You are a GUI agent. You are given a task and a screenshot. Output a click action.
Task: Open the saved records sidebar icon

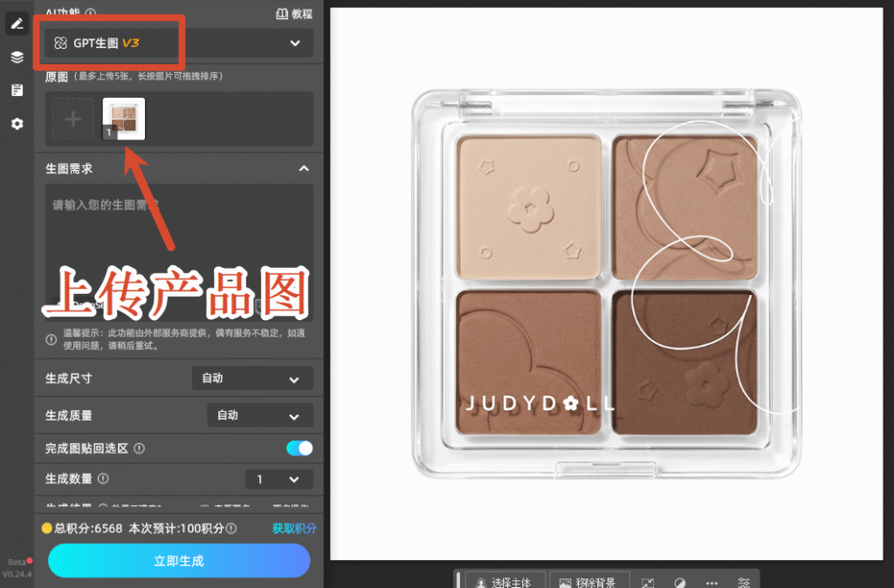pyautogui.click(x=17, y=90)
